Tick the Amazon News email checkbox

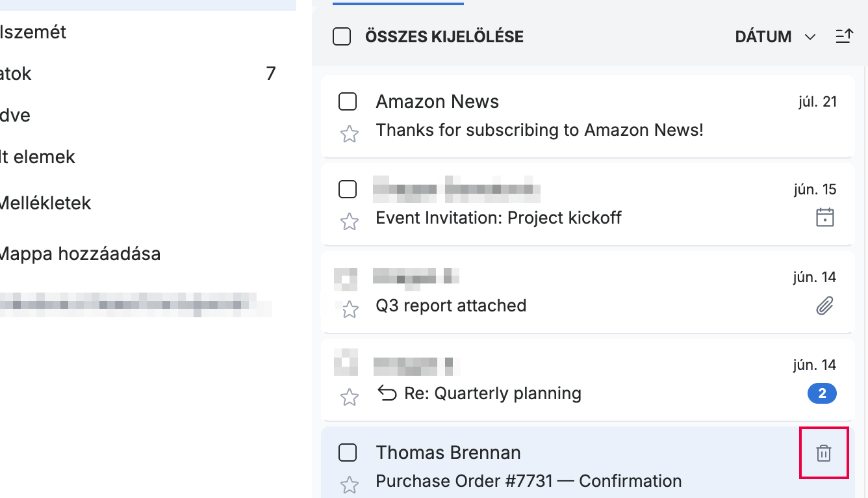[348, 101]
